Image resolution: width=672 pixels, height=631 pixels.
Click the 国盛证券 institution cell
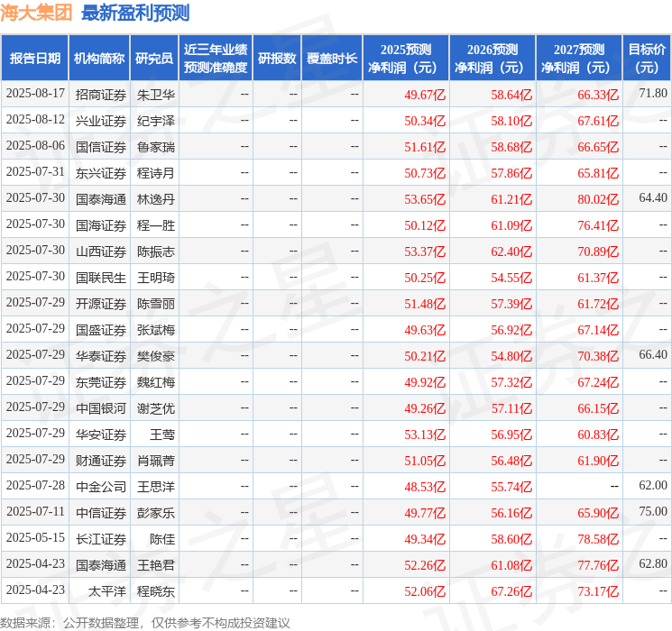(x=101, y=330)
